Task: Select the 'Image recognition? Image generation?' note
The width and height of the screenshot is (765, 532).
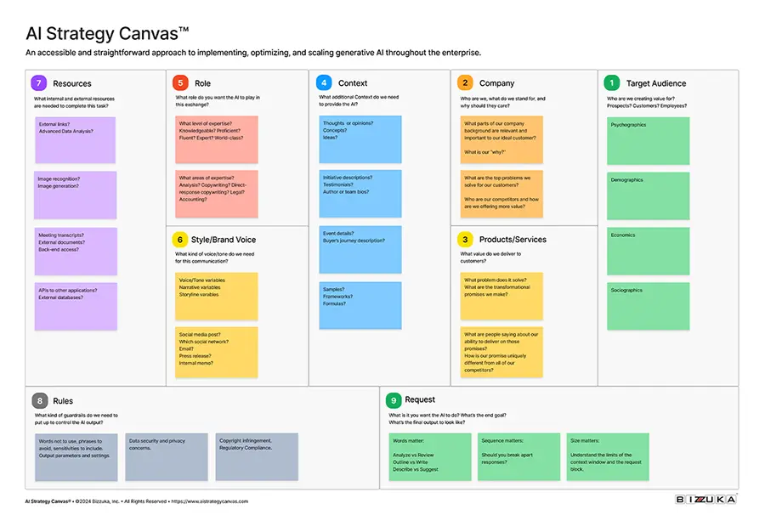Action: coord(75,195)
